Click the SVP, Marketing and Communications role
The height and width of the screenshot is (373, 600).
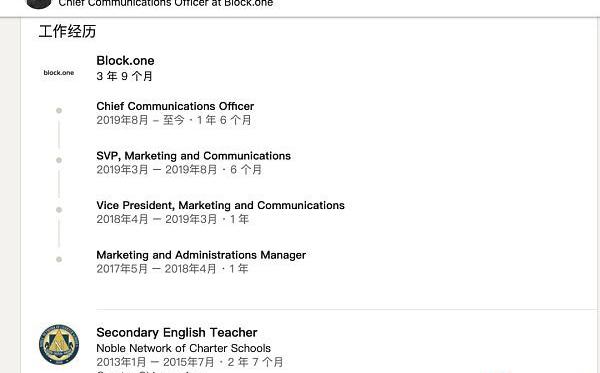click(x=193, y=156)
